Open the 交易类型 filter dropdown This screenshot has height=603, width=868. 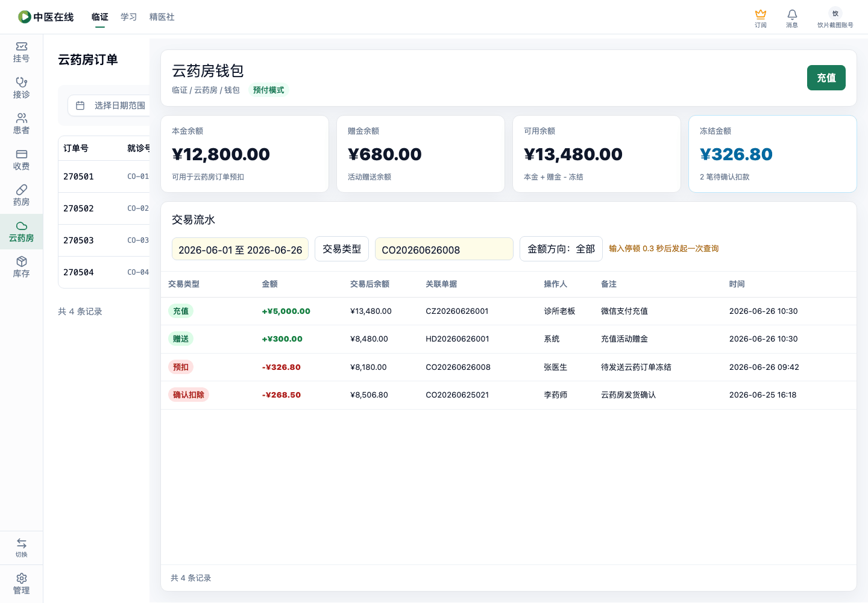[342, 249]
